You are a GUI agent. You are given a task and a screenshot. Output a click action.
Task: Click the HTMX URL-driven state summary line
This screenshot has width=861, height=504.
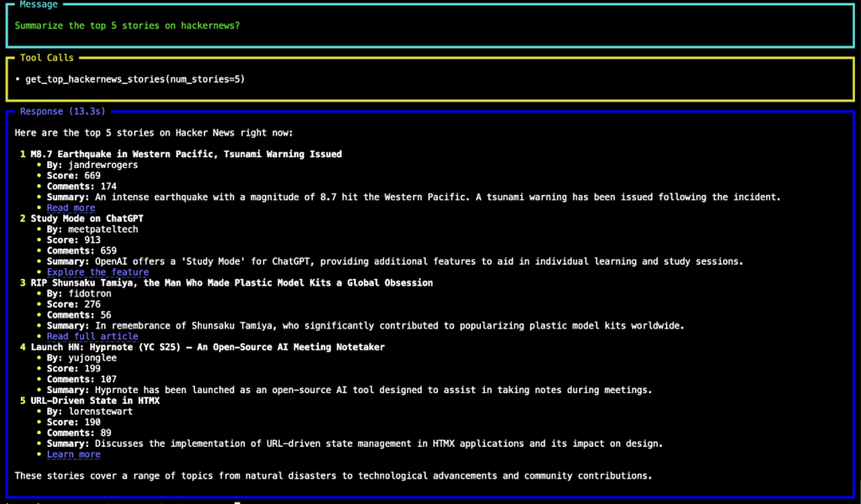coord(355,444)
